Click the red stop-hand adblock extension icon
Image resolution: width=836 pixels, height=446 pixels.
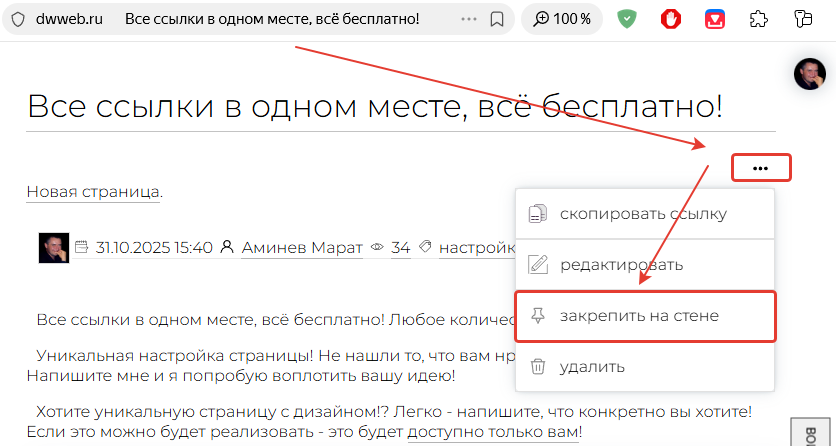click(671, 19)
